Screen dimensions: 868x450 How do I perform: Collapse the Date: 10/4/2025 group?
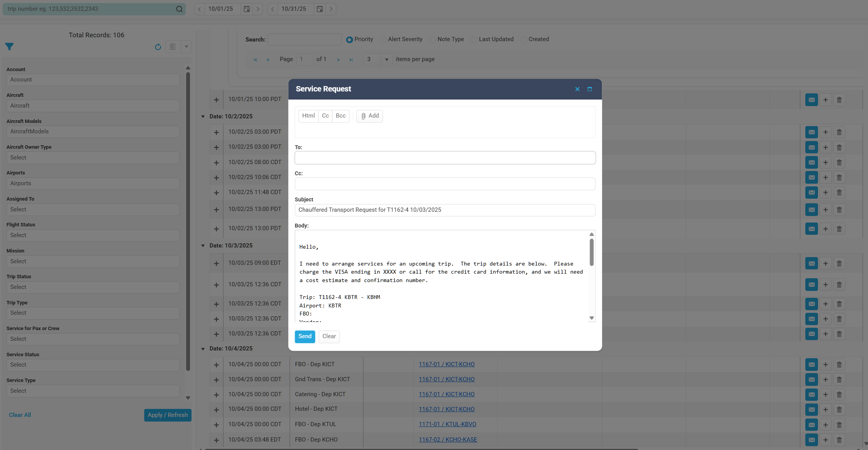[203, 349]
